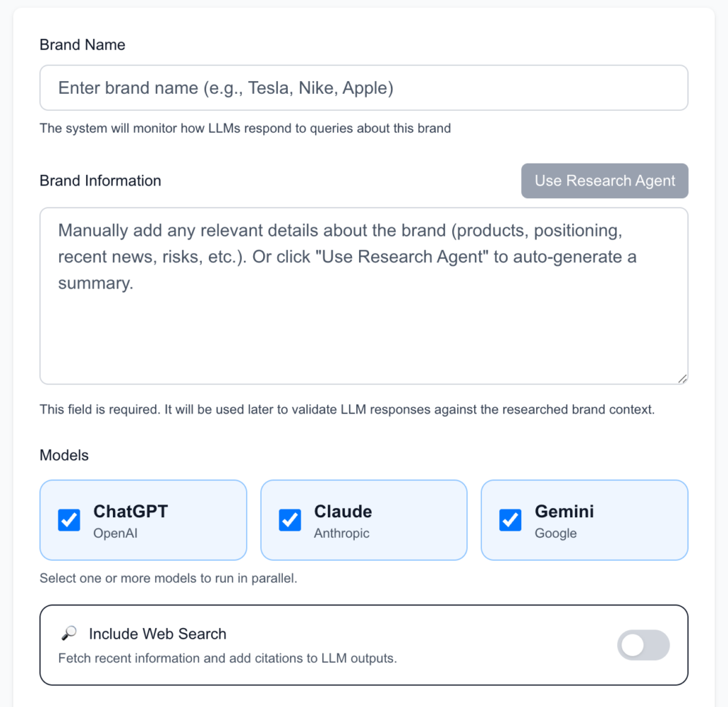Click the Claude model name text

343,512
